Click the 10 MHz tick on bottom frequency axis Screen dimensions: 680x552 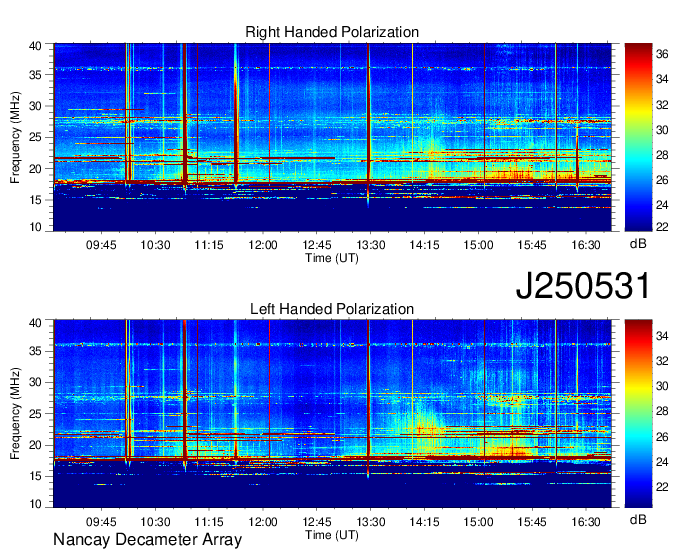pos(35,503)
